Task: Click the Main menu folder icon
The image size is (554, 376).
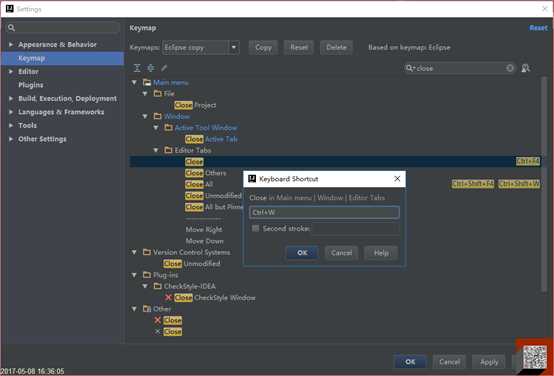Action: click(x=147, y=83)
